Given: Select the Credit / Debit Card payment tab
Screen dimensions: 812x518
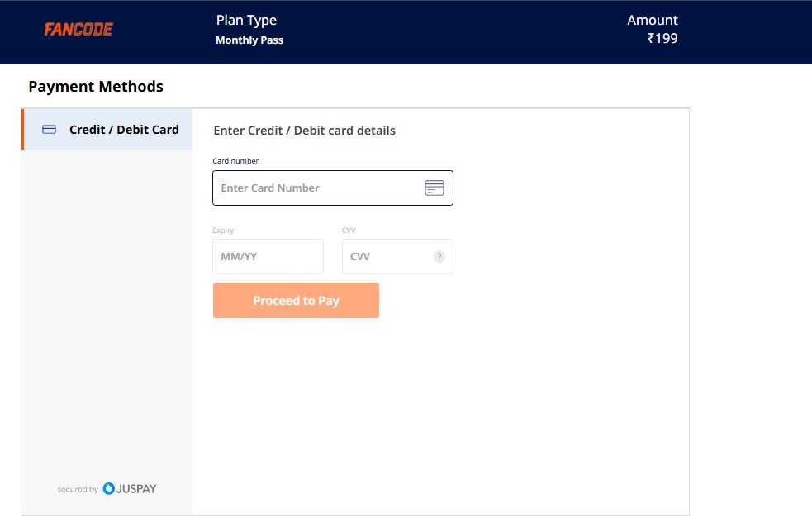Looking at the screenshot, I should pyautogui.click(x=107, y=130).
